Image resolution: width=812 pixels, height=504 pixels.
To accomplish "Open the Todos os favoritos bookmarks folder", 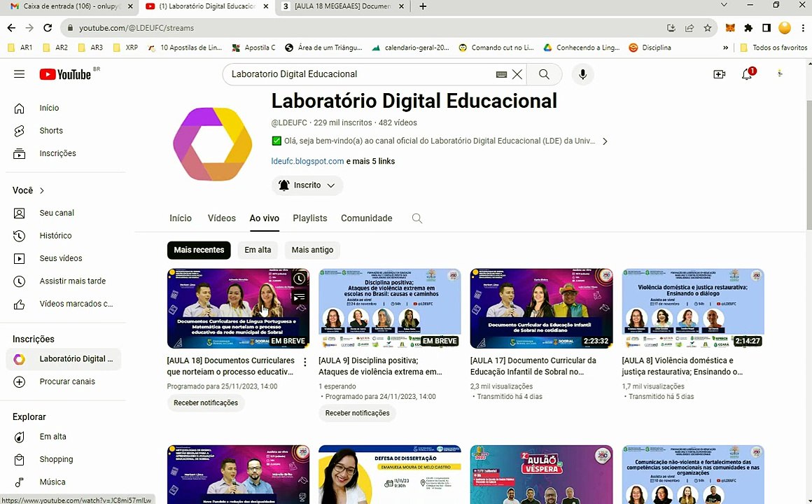I will pyautogui.click(x=773, y=48).
